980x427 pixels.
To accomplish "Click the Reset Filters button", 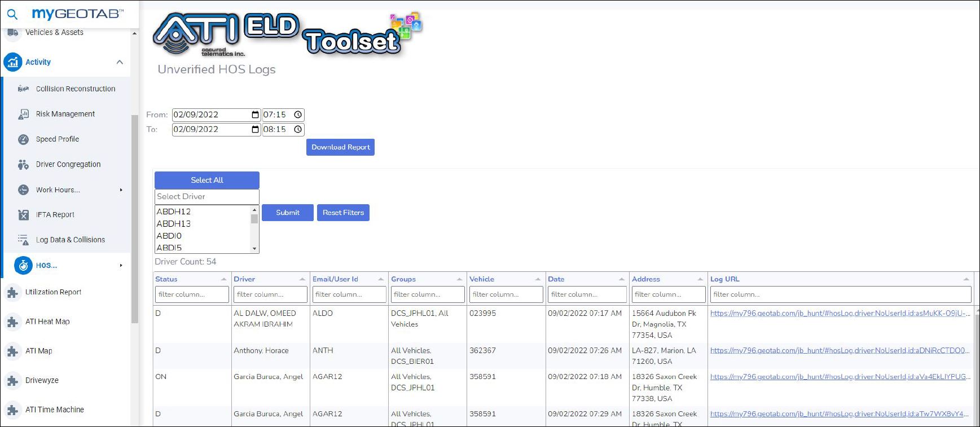I will (343, 213).
